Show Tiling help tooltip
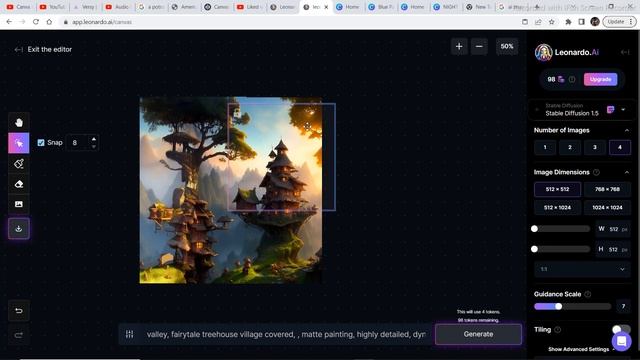 (x=558, y=329)
